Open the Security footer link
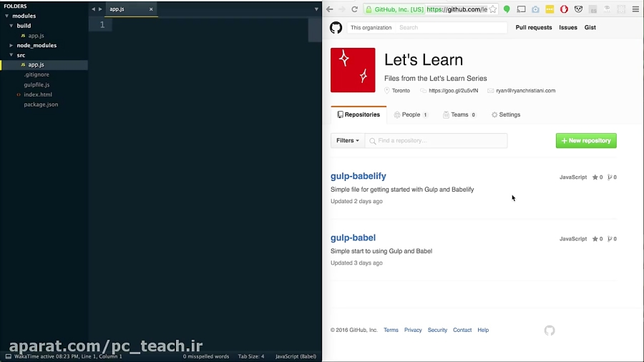The image size is (644, 362). [437, 330]
